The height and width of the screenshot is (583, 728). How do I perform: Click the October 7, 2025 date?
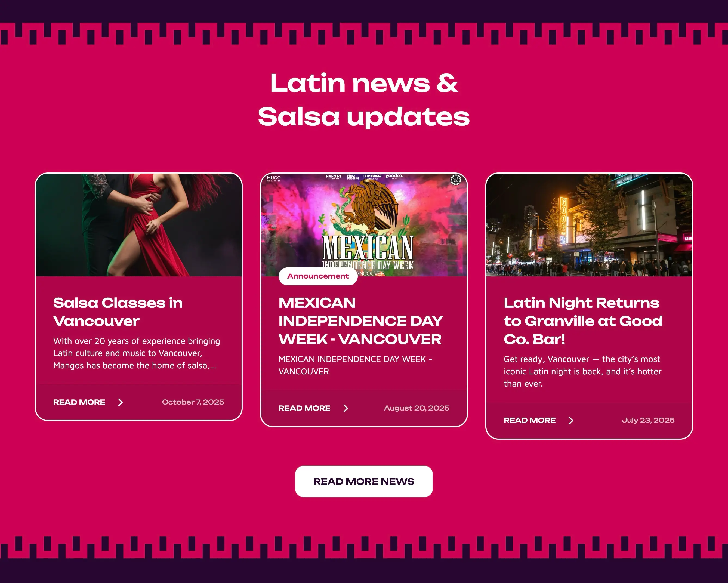click(193, 402)
